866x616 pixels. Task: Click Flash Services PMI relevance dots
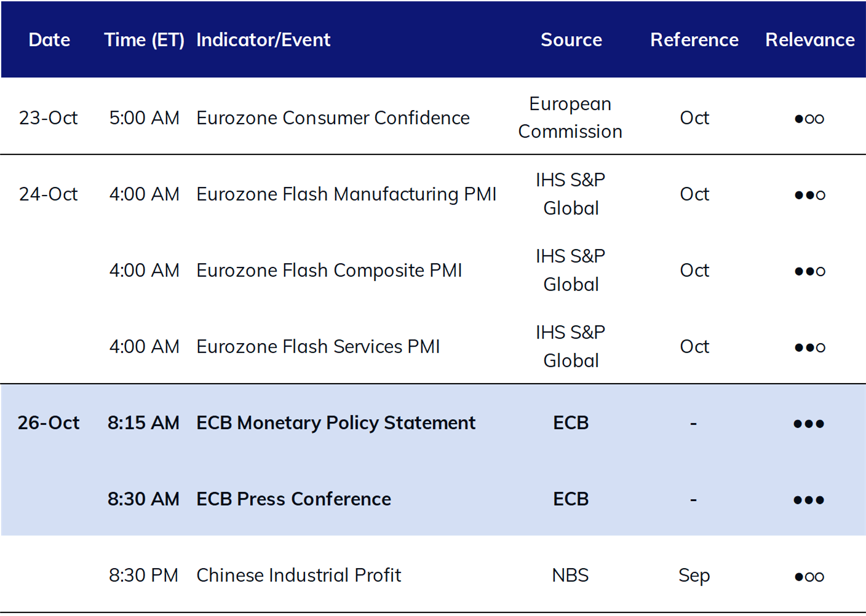pos(809,347)
